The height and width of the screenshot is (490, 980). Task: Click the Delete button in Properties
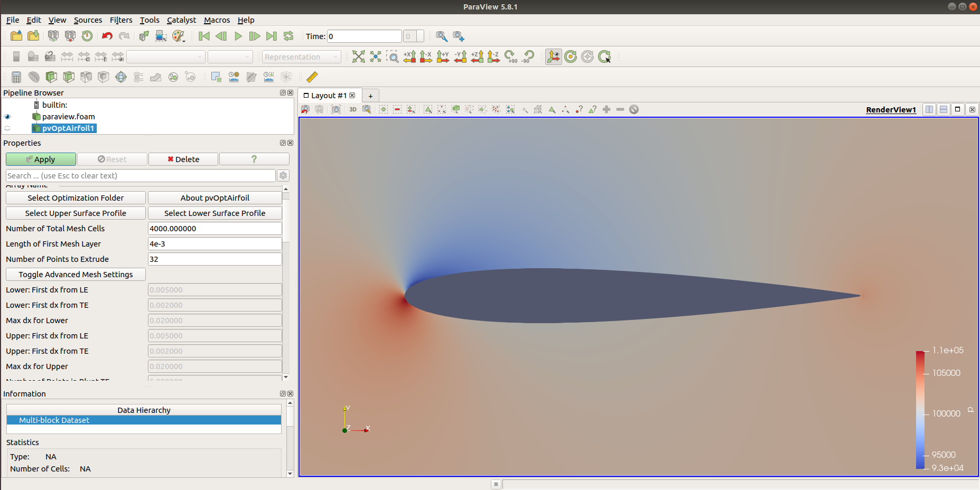pos(183,159)
